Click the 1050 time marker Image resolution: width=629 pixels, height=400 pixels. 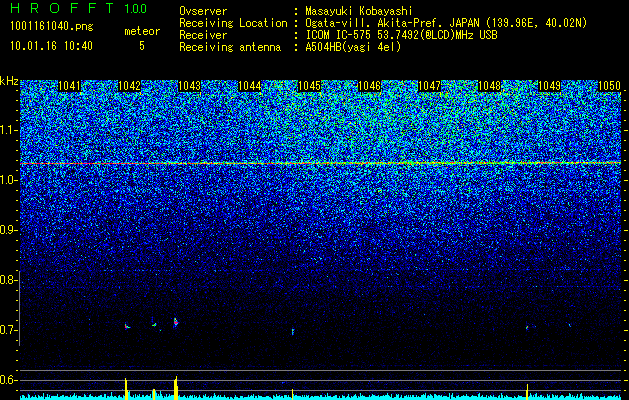tap(610, 86)
